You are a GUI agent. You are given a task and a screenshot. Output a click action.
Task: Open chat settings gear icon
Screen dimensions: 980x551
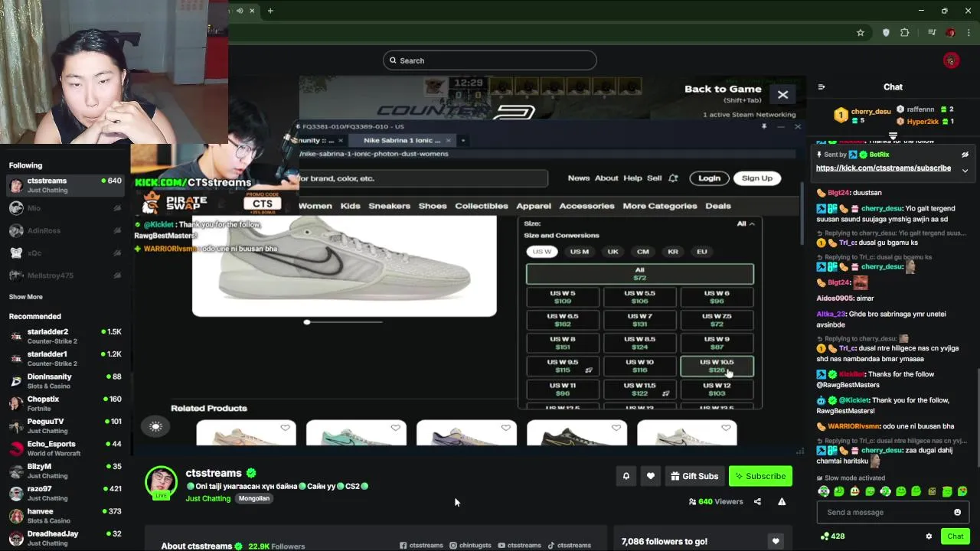(x=929, y=536)
